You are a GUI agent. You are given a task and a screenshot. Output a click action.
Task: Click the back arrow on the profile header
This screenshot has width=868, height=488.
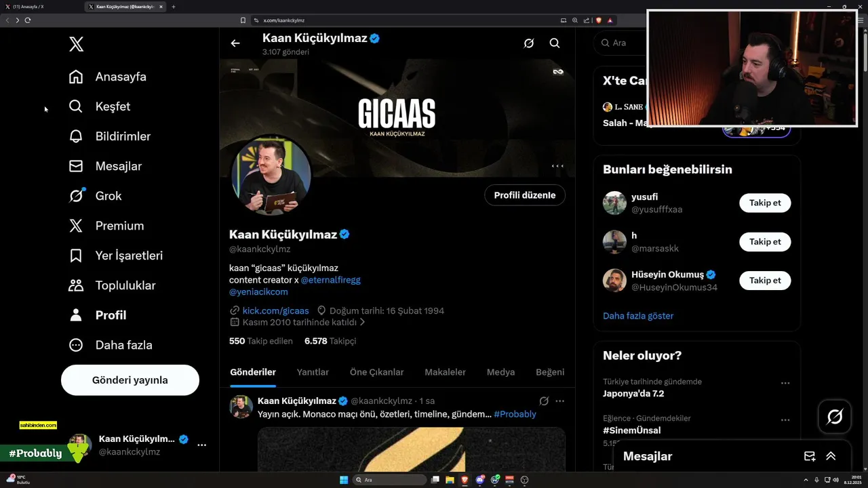pyautogui.click(x=235, y=43)
